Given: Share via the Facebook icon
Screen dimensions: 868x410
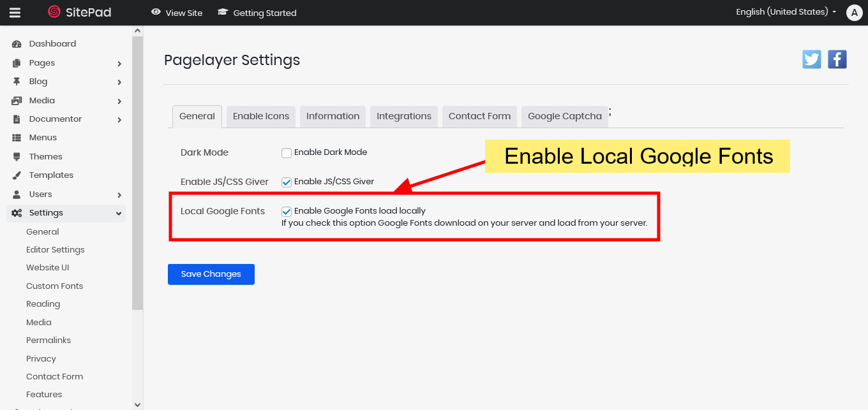Looking at the screenshot, I should pyautogui.click(x=837, y=59).
